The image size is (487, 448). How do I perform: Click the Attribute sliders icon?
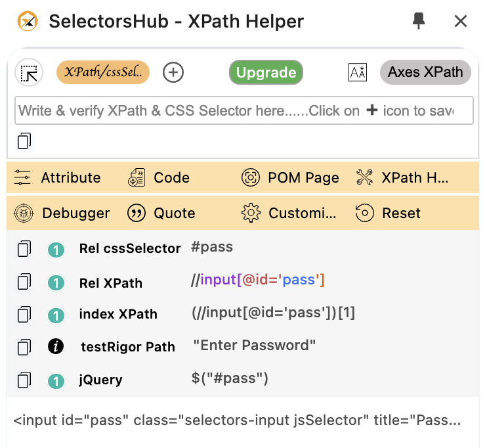coord(22,177)
